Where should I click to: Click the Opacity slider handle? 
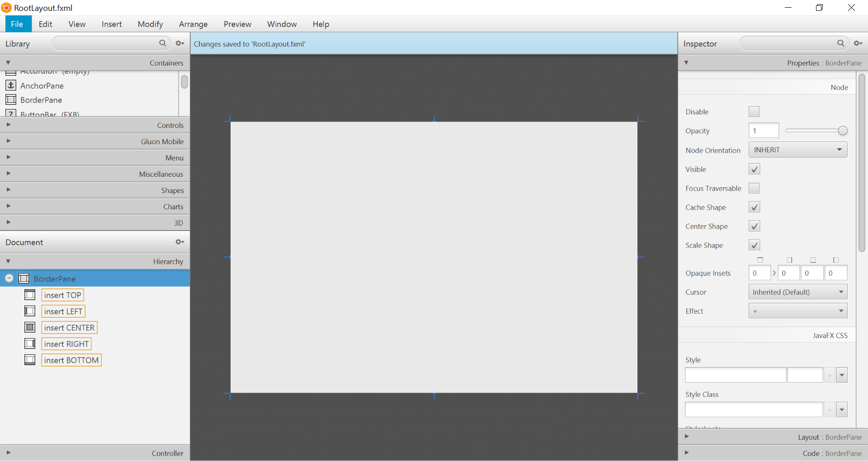click(843, 131)
